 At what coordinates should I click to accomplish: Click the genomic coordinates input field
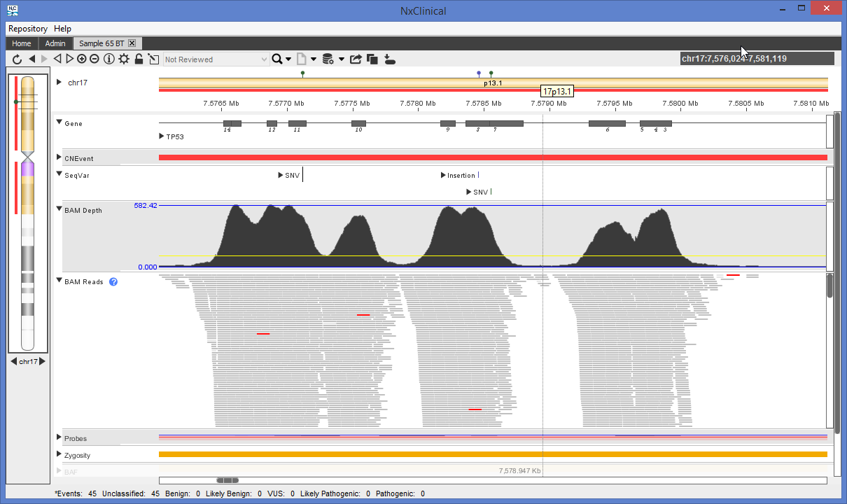(x=756, y=59)
